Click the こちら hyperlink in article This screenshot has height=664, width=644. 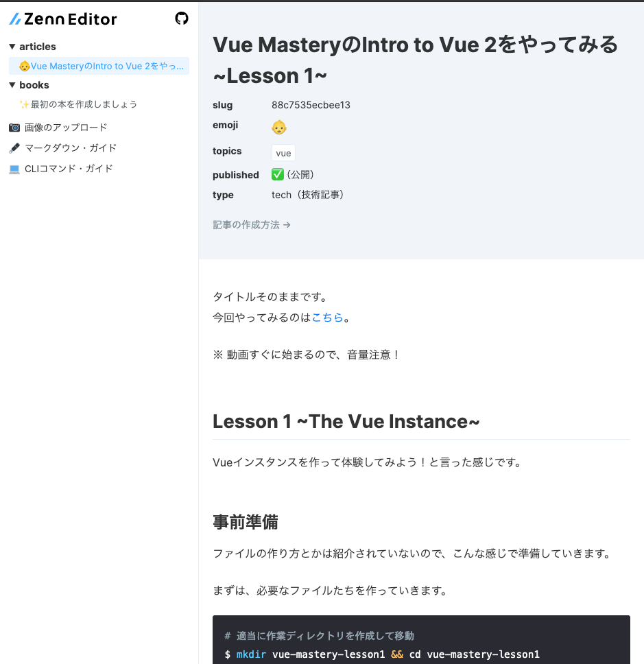[327, 317]
